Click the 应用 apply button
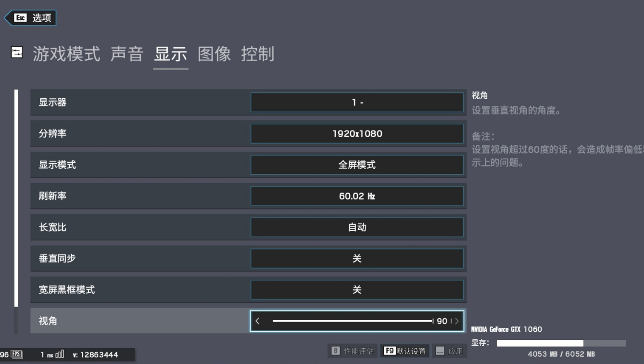Screen dimensions: 644x364 (x=449, y=351)
